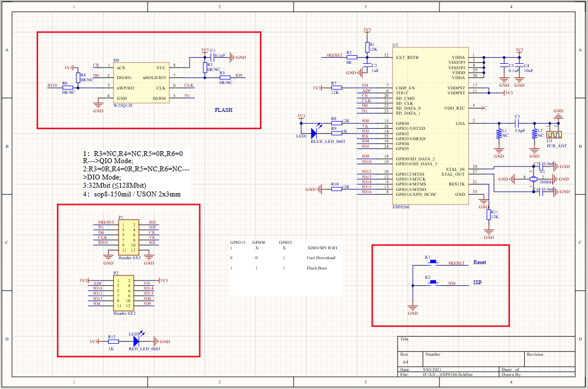Image resolution: width=588 pixels, height=389 pixels.
Task: Select the LNA pin label on U2
Action: tap(460, 123)
